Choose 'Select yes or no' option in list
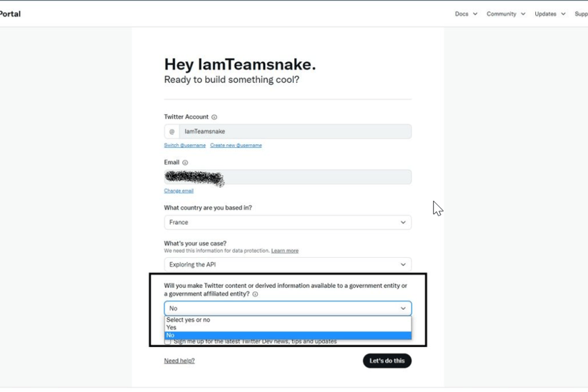This screenshot has height=392, width=588. (x=288, y=320)
